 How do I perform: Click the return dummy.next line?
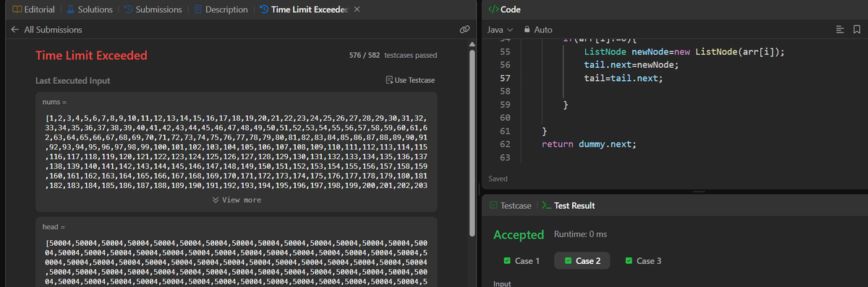point(590,144)
